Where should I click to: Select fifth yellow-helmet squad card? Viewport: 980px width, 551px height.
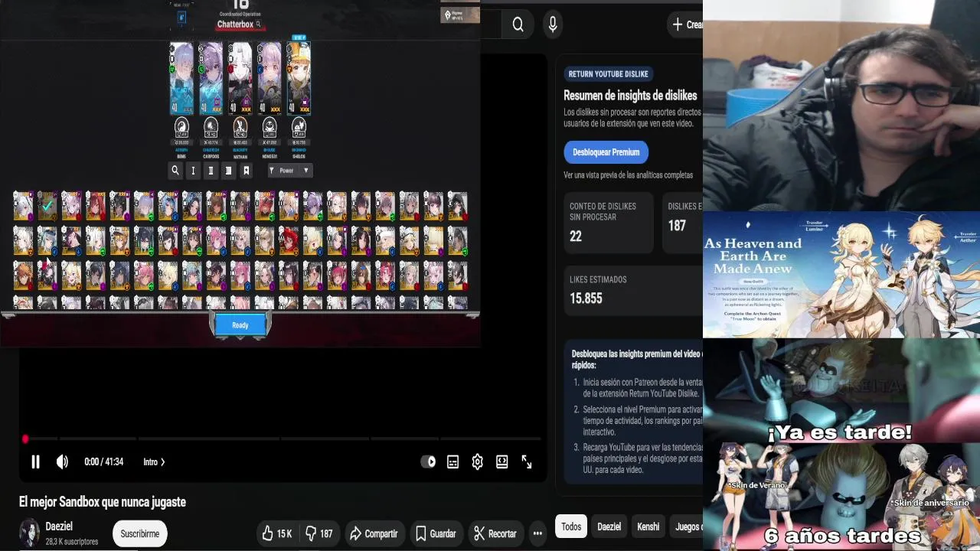[299, 78]
